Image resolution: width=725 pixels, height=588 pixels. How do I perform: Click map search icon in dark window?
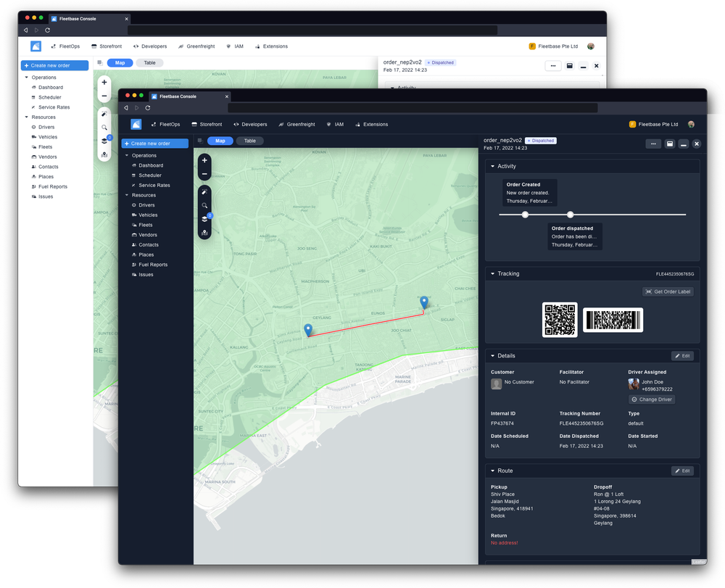(204, 206)
